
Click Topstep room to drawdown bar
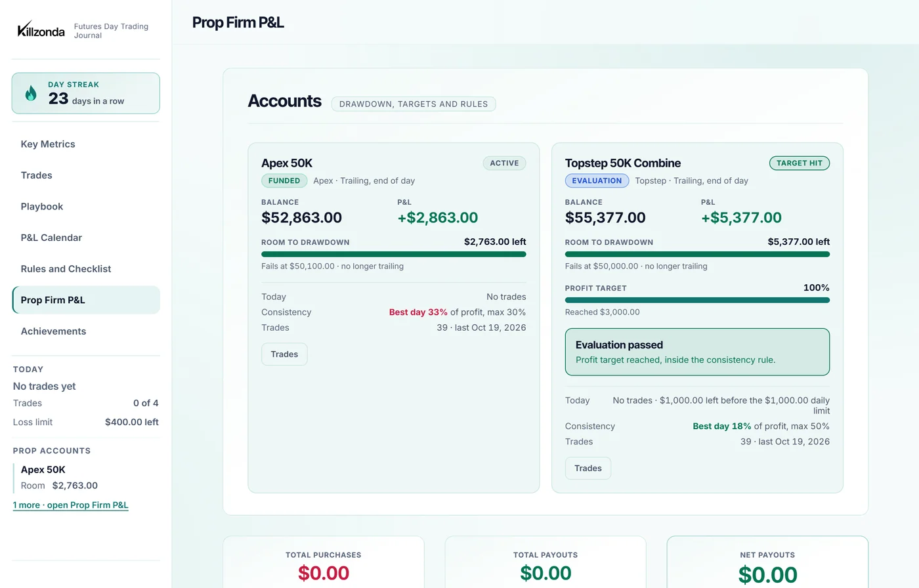tap(697, 254)
